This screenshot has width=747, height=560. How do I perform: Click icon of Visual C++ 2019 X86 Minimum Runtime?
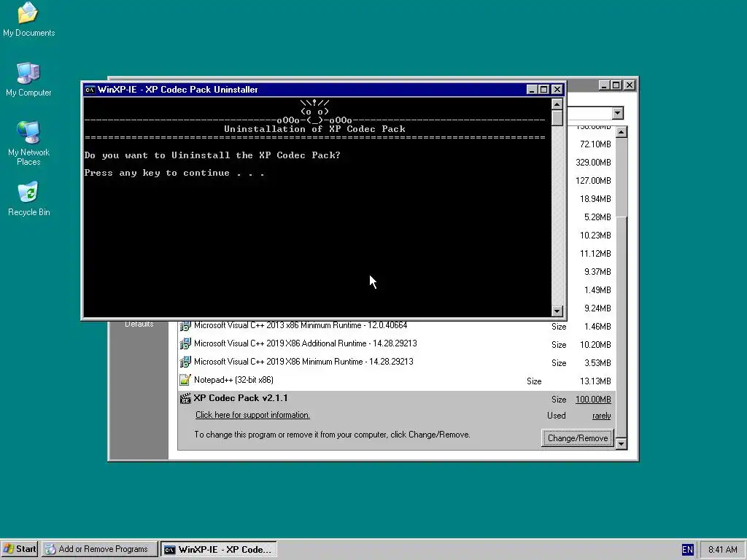point(185,362)
